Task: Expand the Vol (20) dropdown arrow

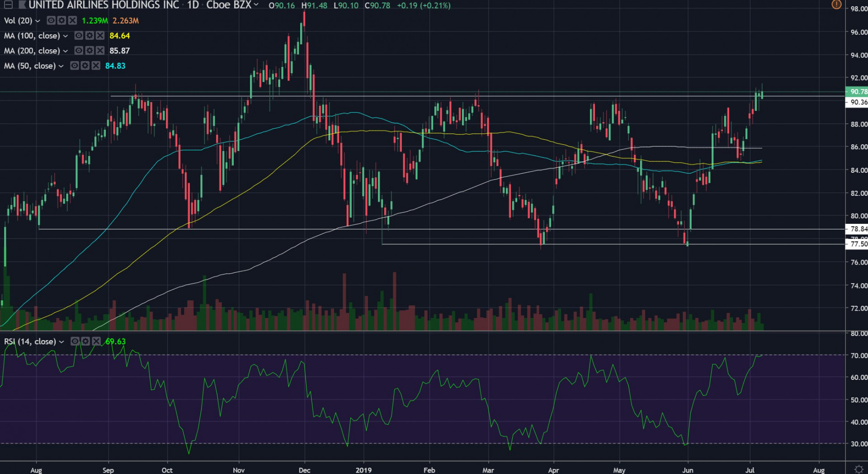Action: tap(38, 21)
